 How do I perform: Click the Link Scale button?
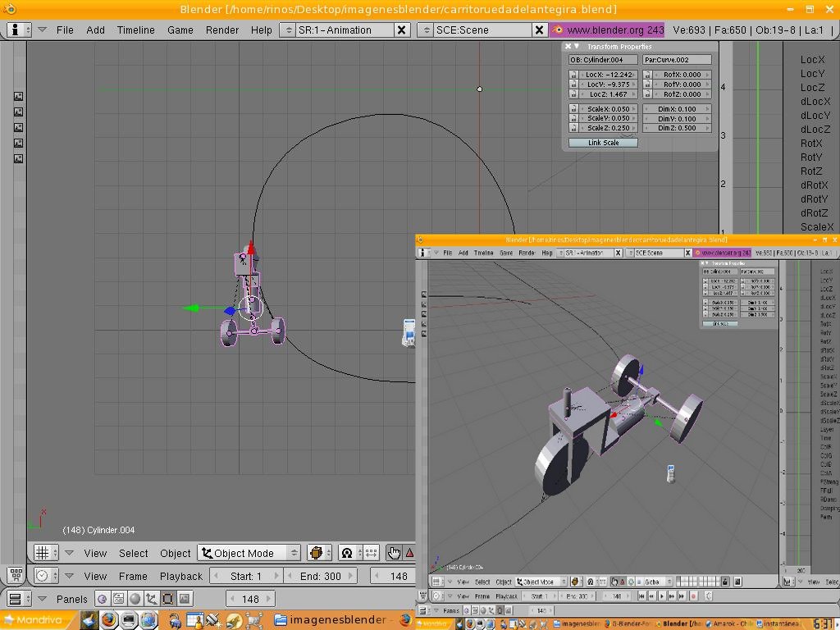pos(603,143)
